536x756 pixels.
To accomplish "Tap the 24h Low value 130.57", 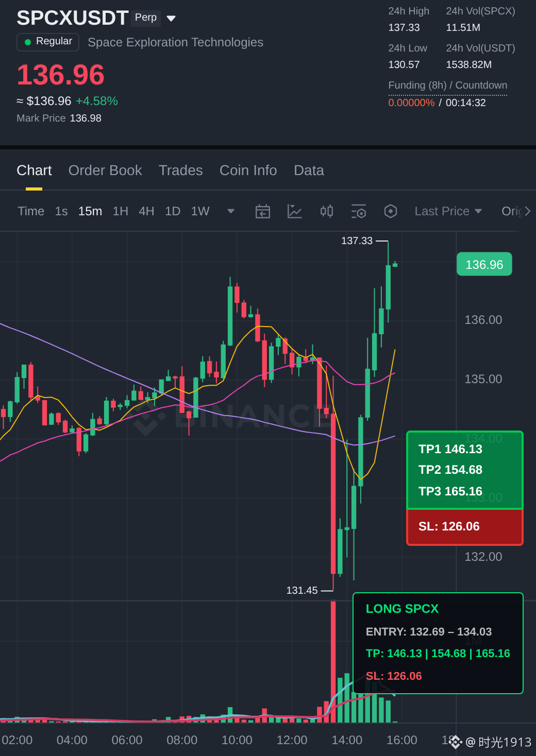I will [404, 64].
